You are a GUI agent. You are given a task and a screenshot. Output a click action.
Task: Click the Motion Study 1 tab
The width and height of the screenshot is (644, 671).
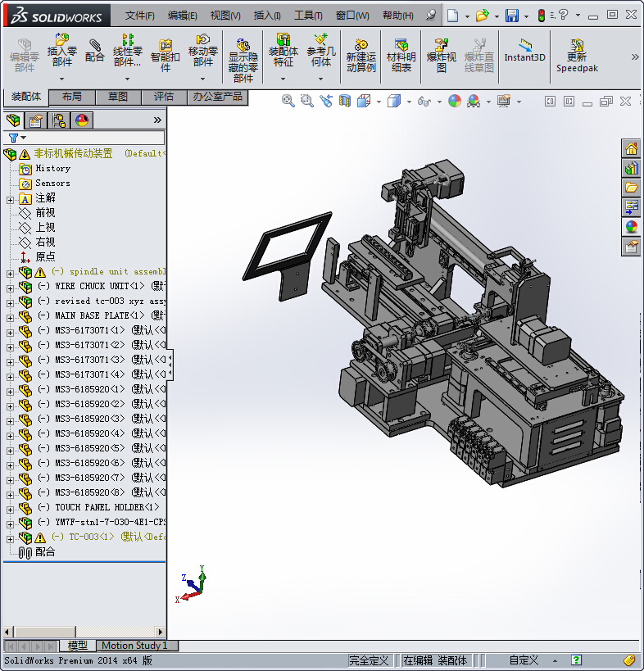pos(134,646)
